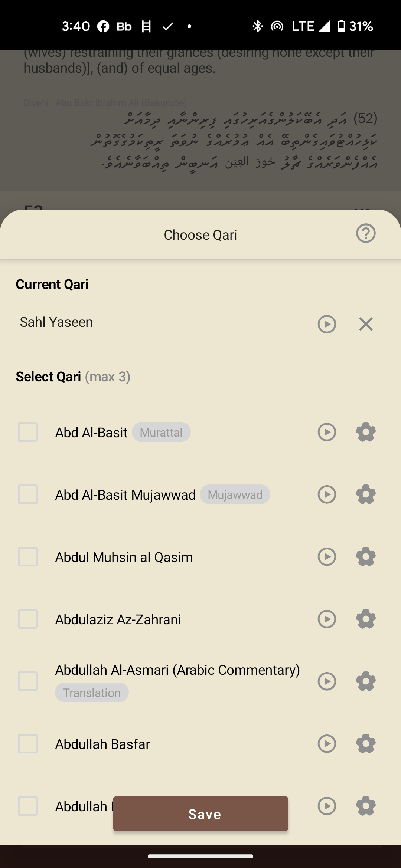Select Abdul Muhsin al Qasim checkbox

pos(28,557)
